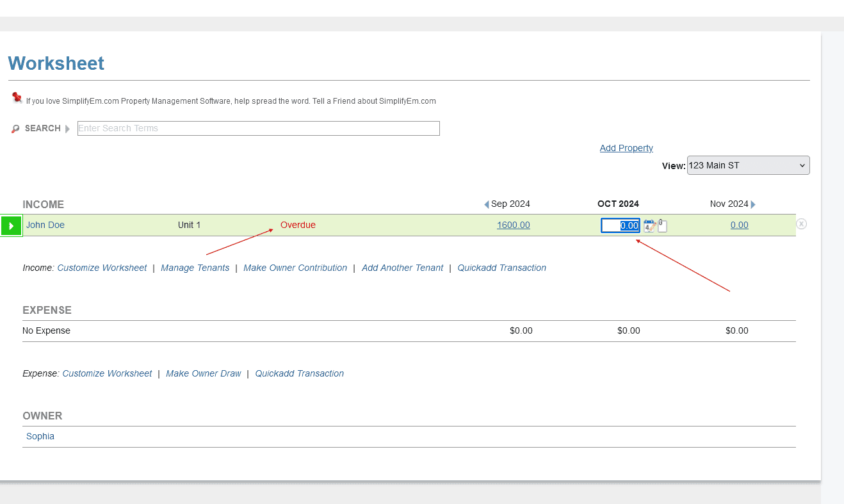Click the November 0.00 amount
The image size is (844, 504).
[x=739, y=225]
